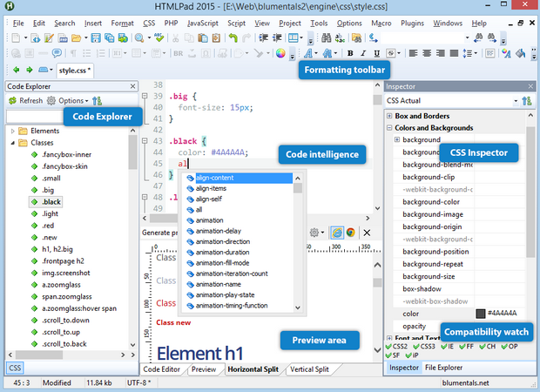Click the Undo arrow in toolbar
The height and width of the screenshot is (392, 540).
click(x=234, y=37)
